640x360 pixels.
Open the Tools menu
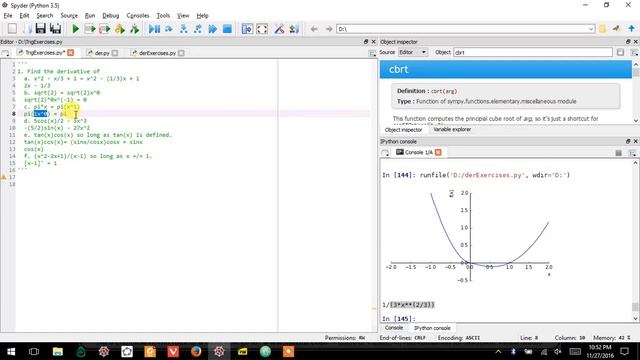point(163,16)
